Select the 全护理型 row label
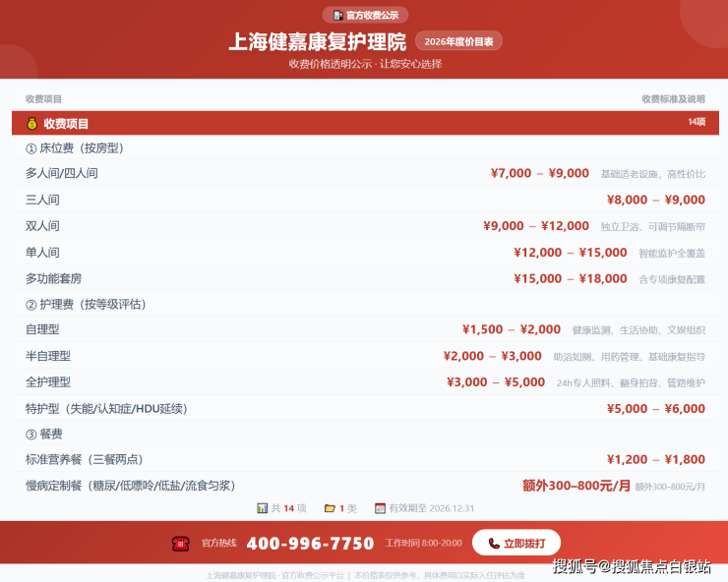728x582 pixels. pyautogui.click(x=48, y=382)
